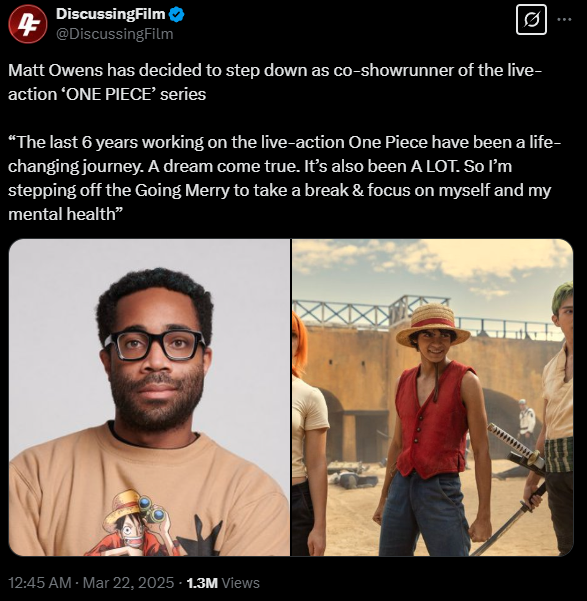The image size is (587, 601).
Task: Click the @DiscussingFilm handle
Action: (115, 34)
